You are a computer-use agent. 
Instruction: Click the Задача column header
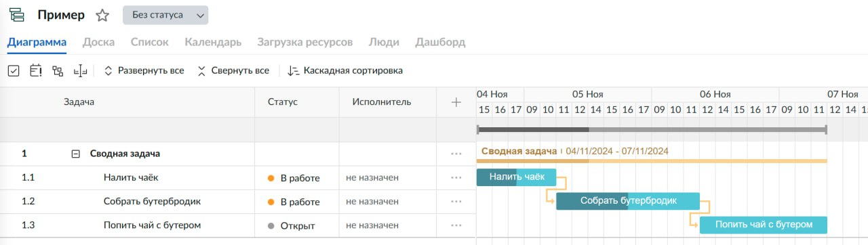pyautogui.click(x=79, y=102)
